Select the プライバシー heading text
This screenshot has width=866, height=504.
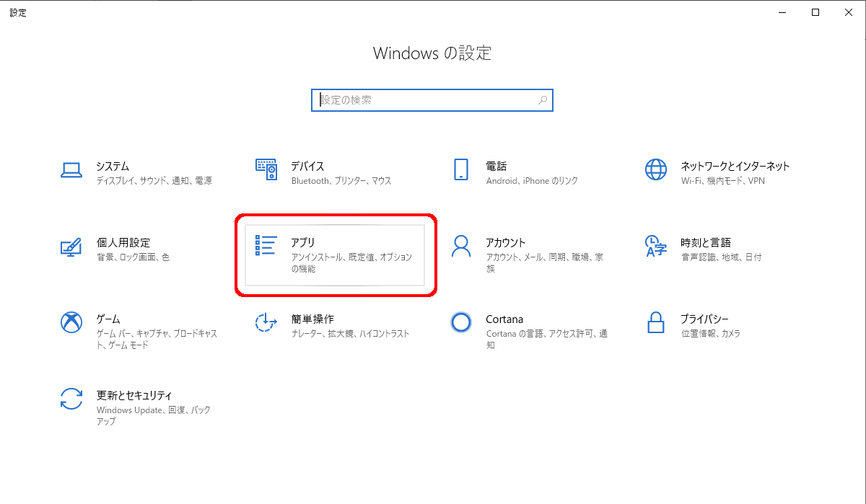[x=704, y=319]
